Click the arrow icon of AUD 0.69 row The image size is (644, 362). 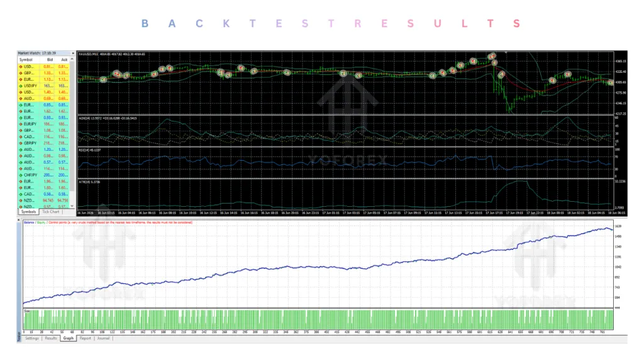coord(21,99)
